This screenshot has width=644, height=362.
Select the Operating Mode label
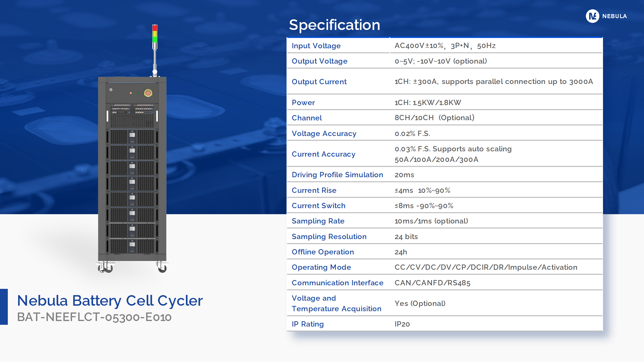coord(321,267)
